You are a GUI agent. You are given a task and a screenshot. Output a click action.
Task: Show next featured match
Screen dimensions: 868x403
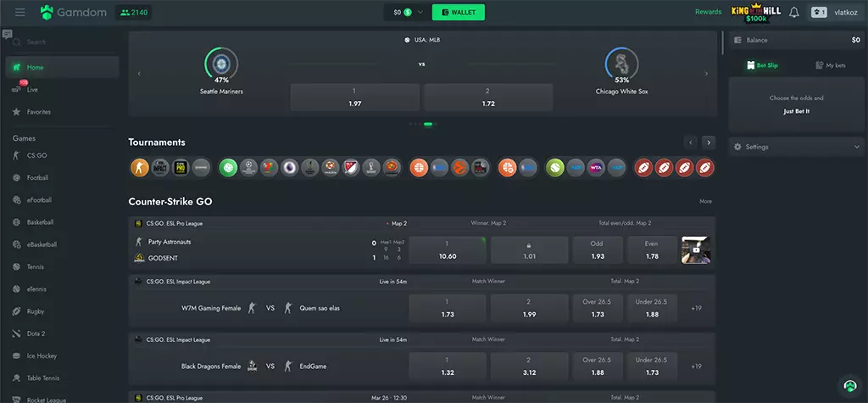coord(706,74)
